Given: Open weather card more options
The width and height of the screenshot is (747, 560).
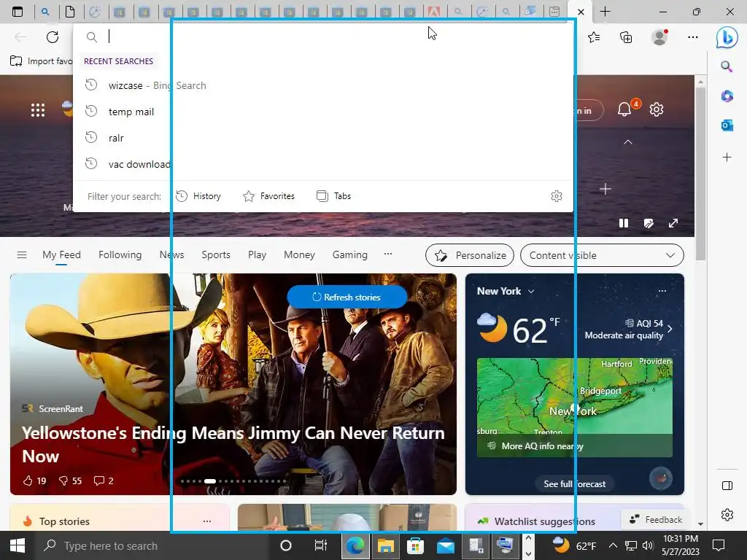Looking at the screenshot, I should click(662, 290).
